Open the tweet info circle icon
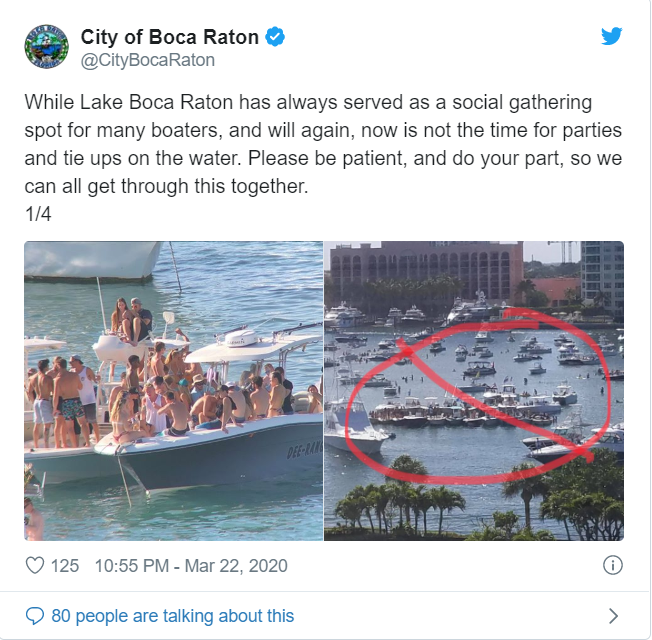This screenshot has height=640, width=652. point(612,565)
